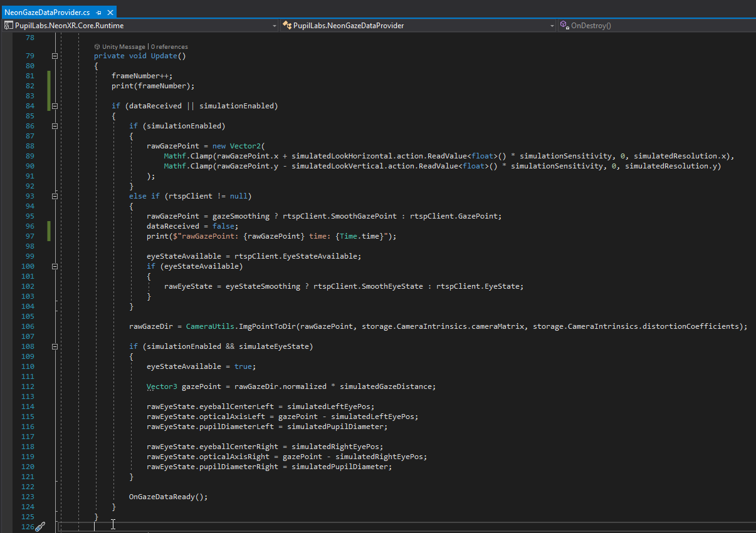The height and width of the screenshot is (533, 756).
Task: Open the OnDestroy() member dropdown
Action: pyautogui.click(x=656, y=26)
